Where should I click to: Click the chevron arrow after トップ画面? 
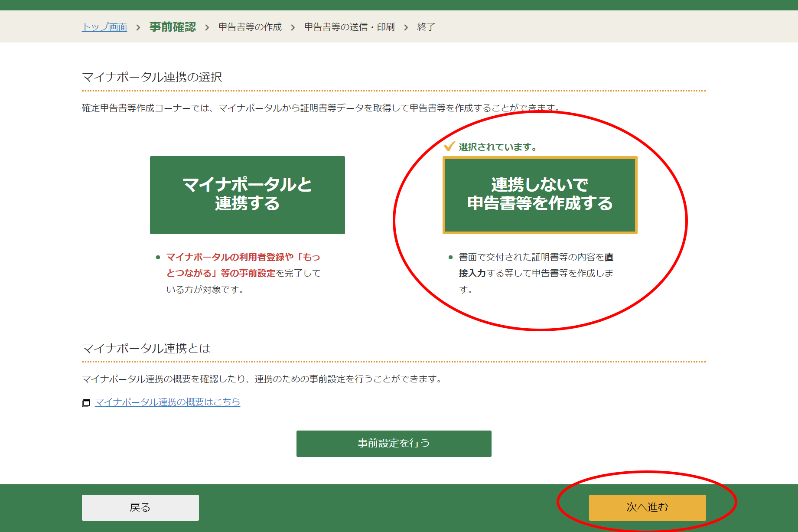pyautogui.click(x=138, y=27)
